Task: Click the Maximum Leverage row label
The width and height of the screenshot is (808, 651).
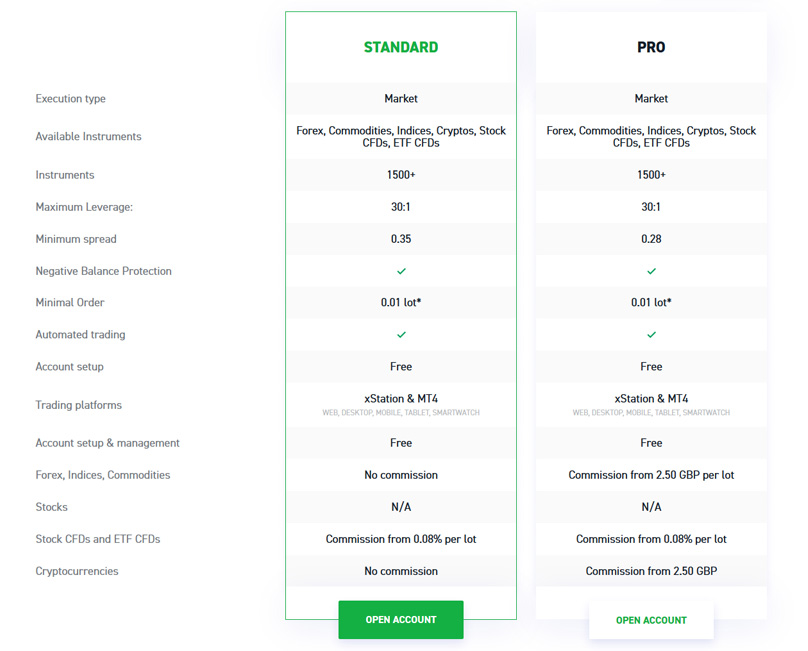Action: pyautogui.click(x=84, y=207)
